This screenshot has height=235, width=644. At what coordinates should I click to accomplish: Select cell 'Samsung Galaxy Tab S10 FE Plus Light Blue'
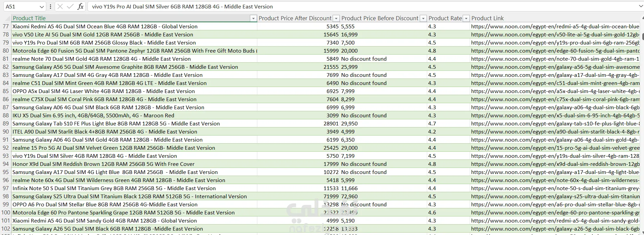pos(134,123)
